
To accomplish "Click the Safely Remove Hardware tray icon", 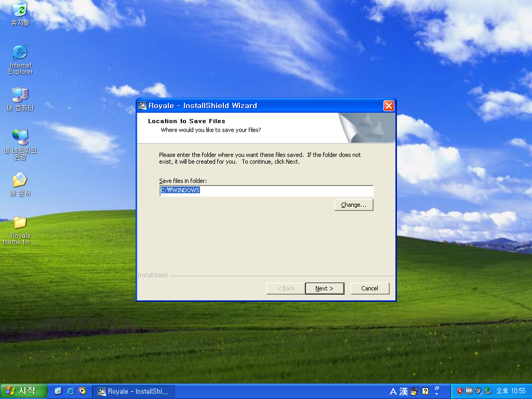I will point(488,391).
